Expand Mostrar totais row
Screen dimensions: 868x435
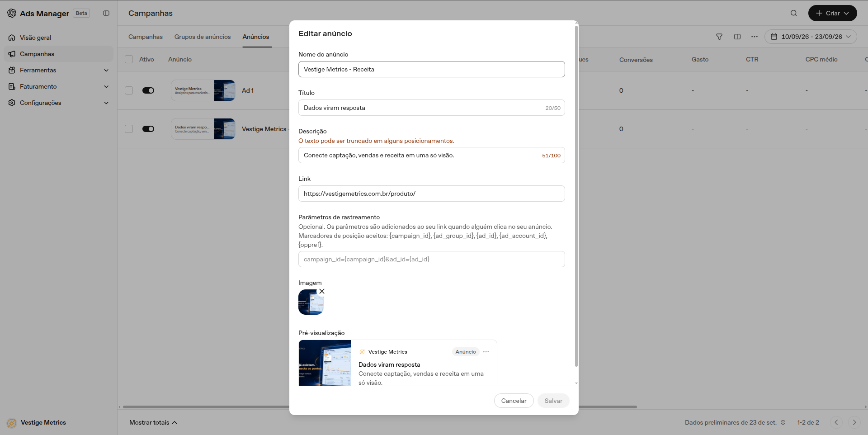(x=153, y=422)
